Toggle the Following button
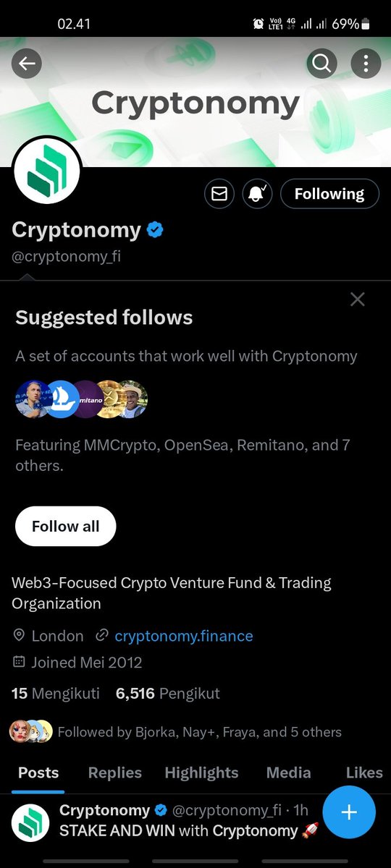 pos(329,194)
